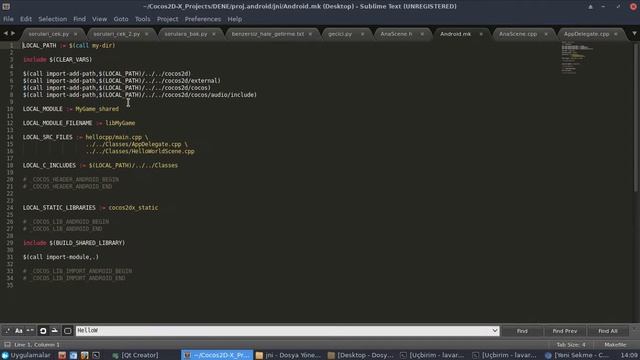This screenshot has width=640, height=360.
Task: Open the Help menu
Action: coord(235,19)
